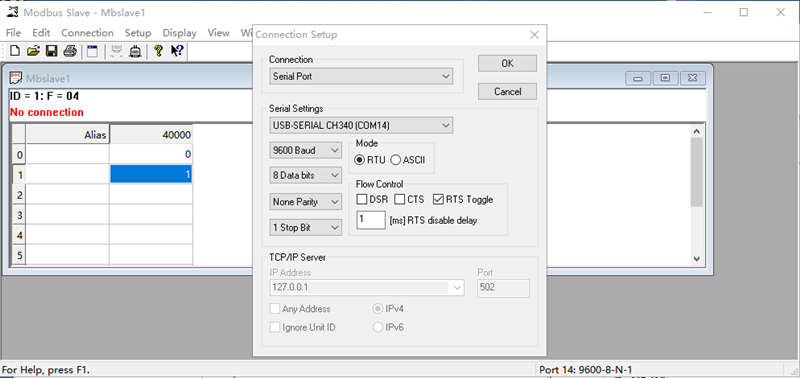800x378 pixels.
Task: Click row header 0 in register table
Action: coord(19,154)
